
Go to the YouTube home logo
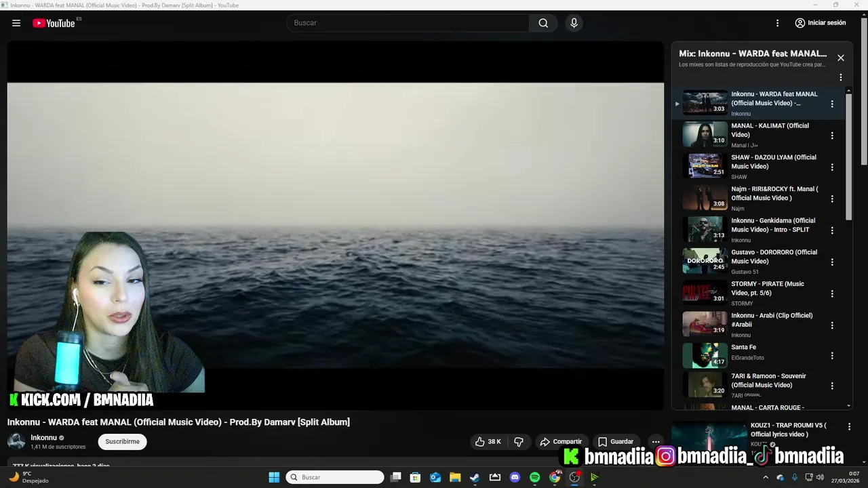(54, 23)
